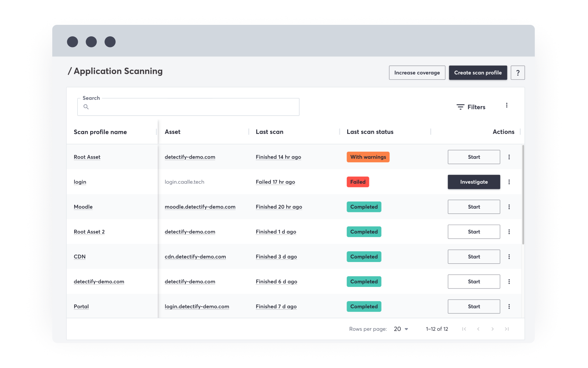Open more actions menu for login row

click(509, 182)
